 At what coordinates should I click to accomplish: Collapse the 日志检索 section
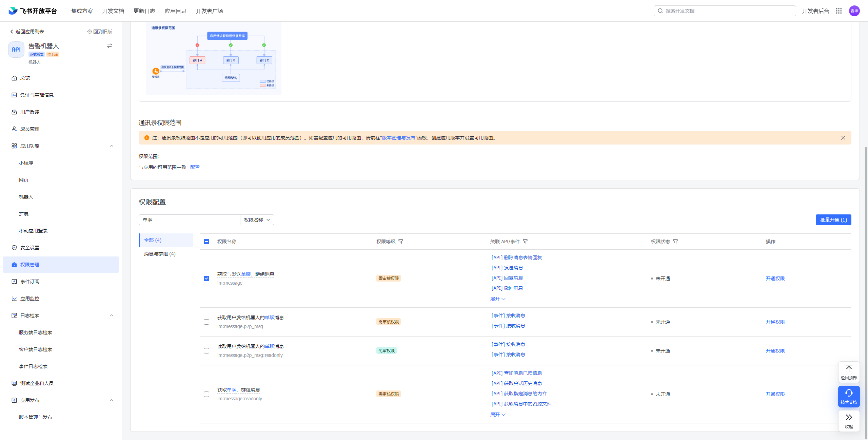click(112, 315)
